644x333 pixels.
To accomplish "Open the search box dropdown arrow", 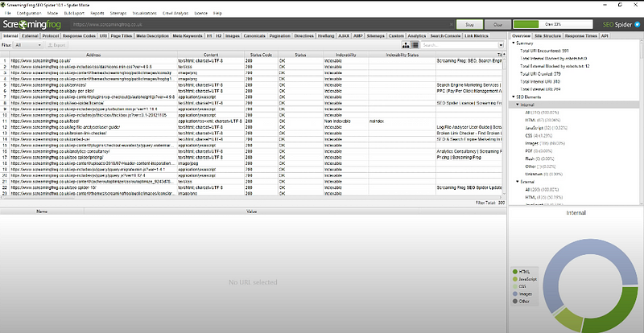I will pos(501,45).
